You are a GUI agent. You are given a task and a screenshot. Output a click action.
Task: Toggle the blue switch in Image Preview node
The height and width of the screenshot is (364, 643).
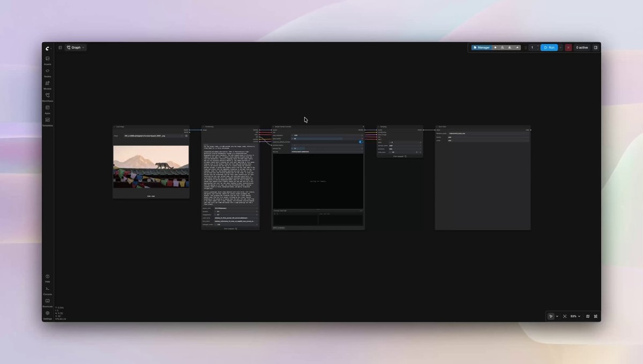click(x=361, y=142)
